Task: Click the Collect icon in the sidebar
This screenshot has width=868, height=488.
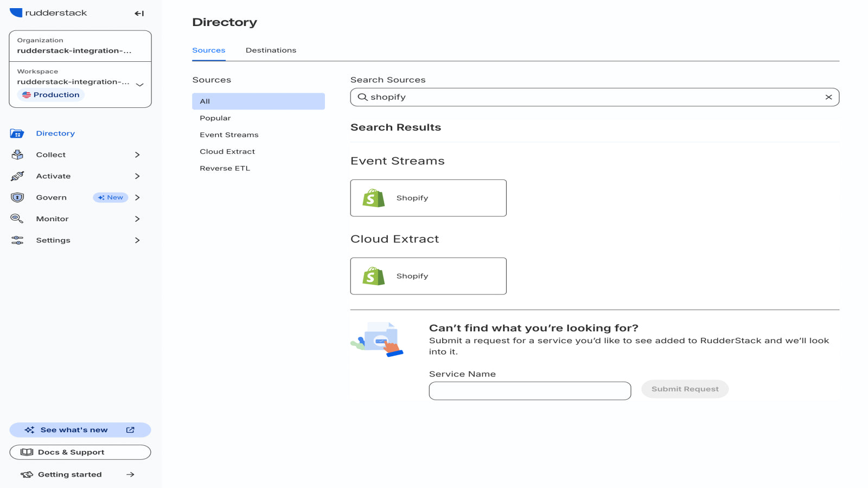Action: (x=17, y=155)
